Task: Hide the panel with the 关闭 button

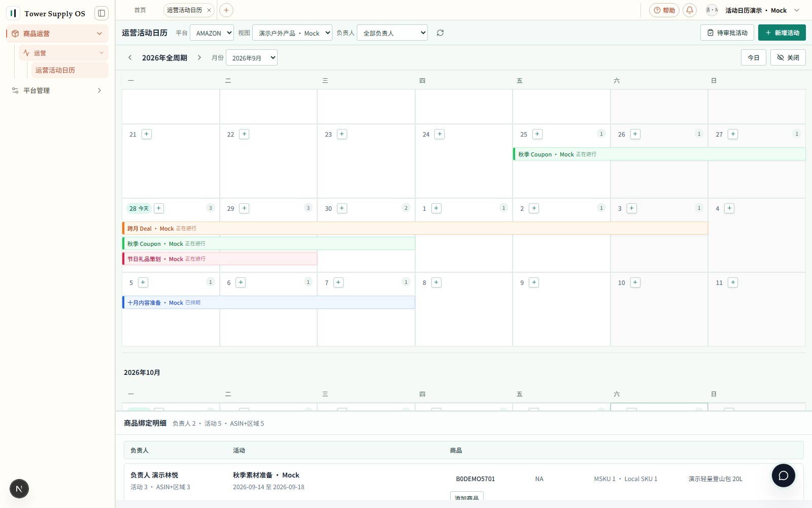Action: pyautogui.click(x=788, y=57)
